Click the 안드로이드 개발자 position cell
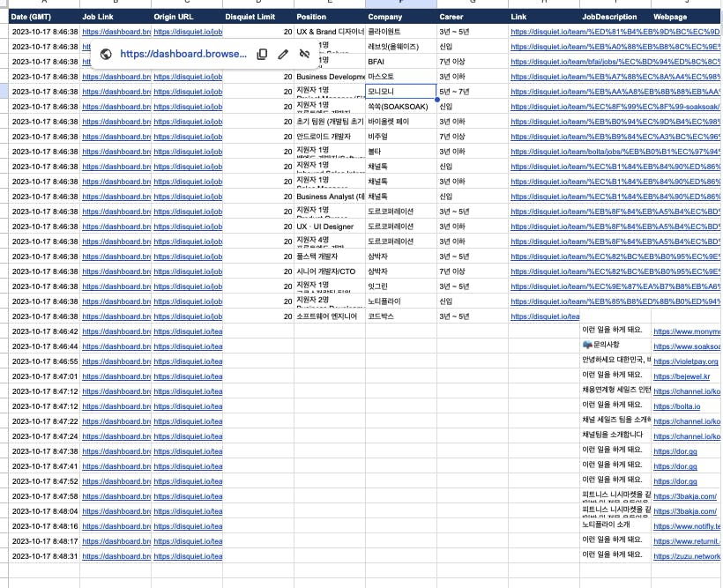 (x=330, y=137)
